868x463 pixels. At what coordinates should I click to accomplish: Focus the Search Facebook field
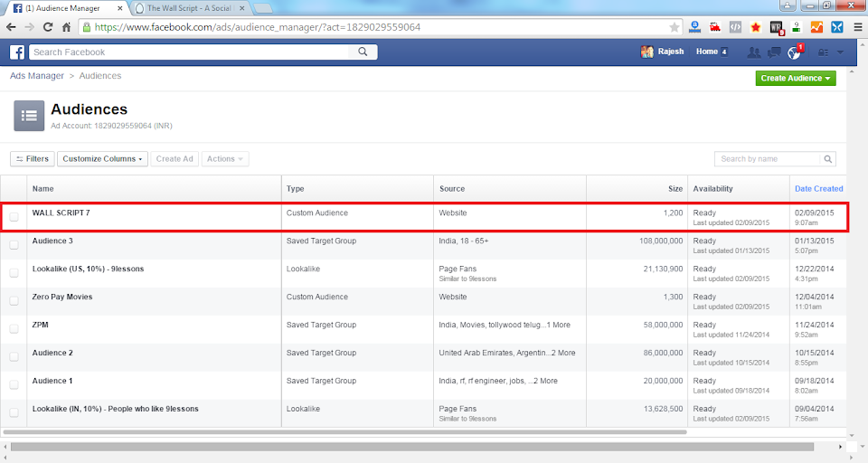(188, 52)
